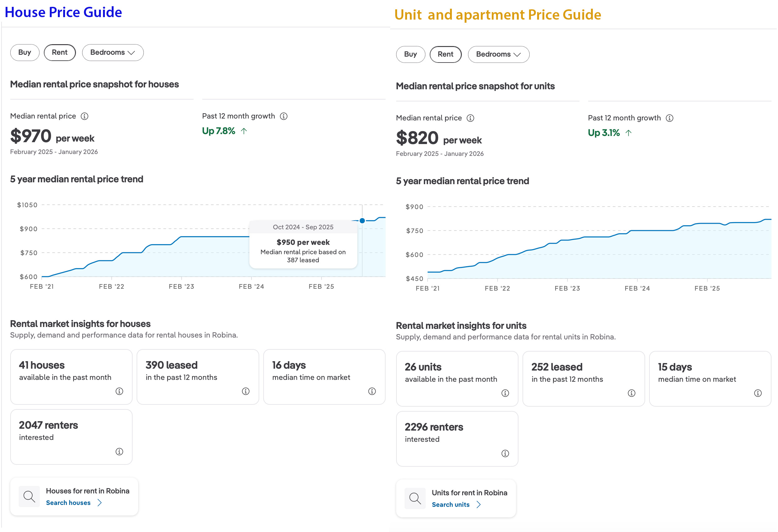This screenshot has height=532, width=778.
Task: Open info icon on 252 leased card
Action: click(x=632, y=394)
